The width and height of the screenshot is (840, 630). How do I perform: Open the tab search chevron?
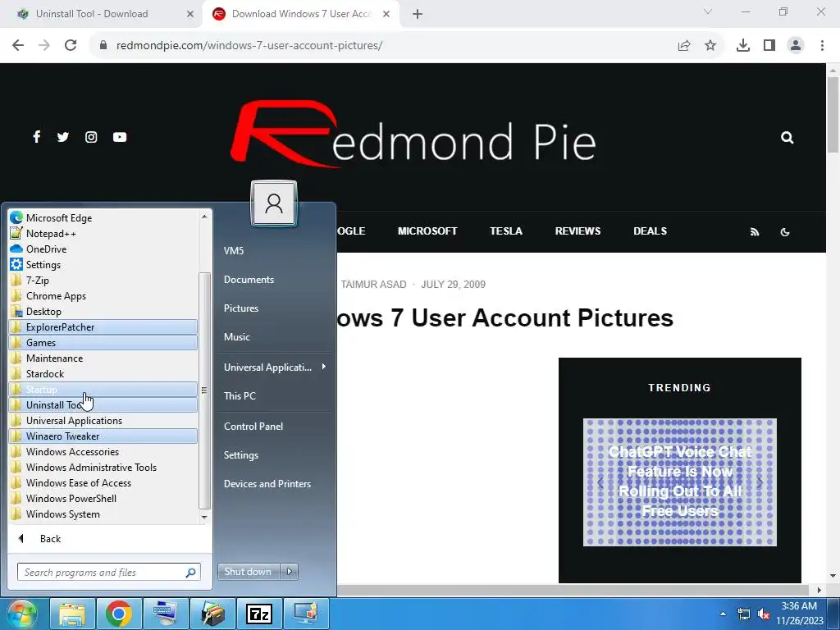pos(708,11)
